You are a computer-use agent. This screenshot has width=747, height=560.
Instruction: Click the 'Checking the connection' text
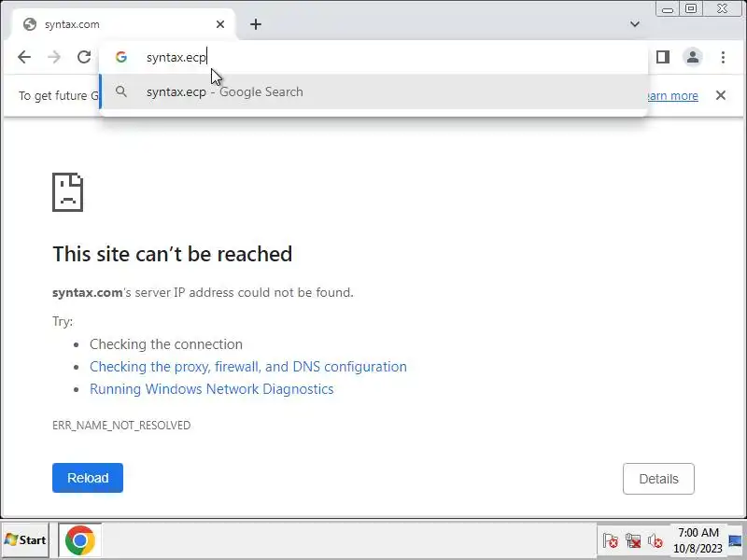coord(166,344)
